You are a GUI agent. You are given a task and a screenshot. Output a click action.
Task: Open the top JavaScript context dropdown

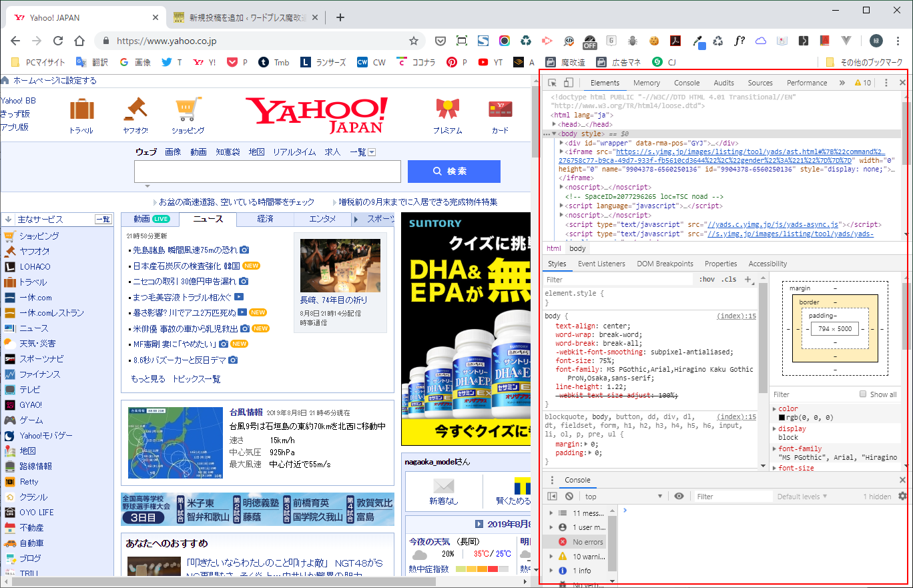click(623, 497)
